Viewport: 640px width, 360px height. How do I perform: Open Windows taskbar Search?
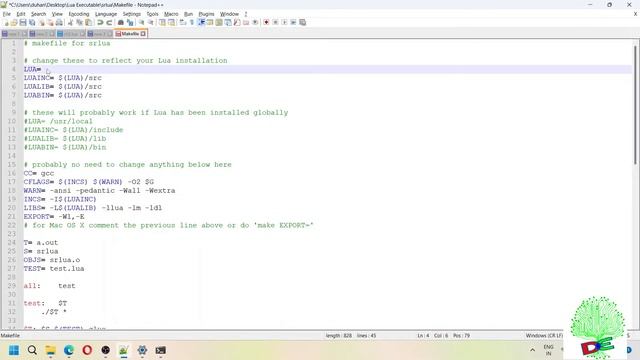pyautogui.click(x=32, y=350)
